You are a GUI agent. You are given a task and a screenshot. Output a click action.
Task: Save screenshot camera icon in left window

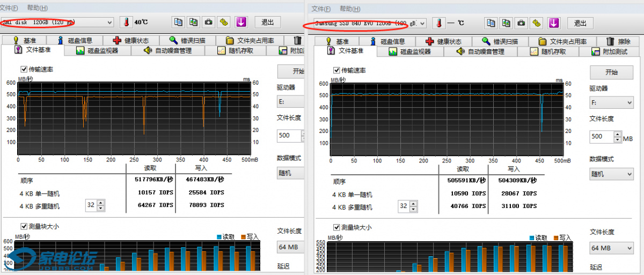[x=209, y=22]
